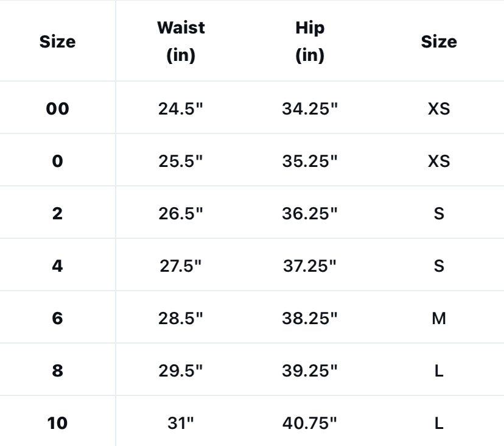
Task: Select the size 6 row label
Action: click(57, 318)
